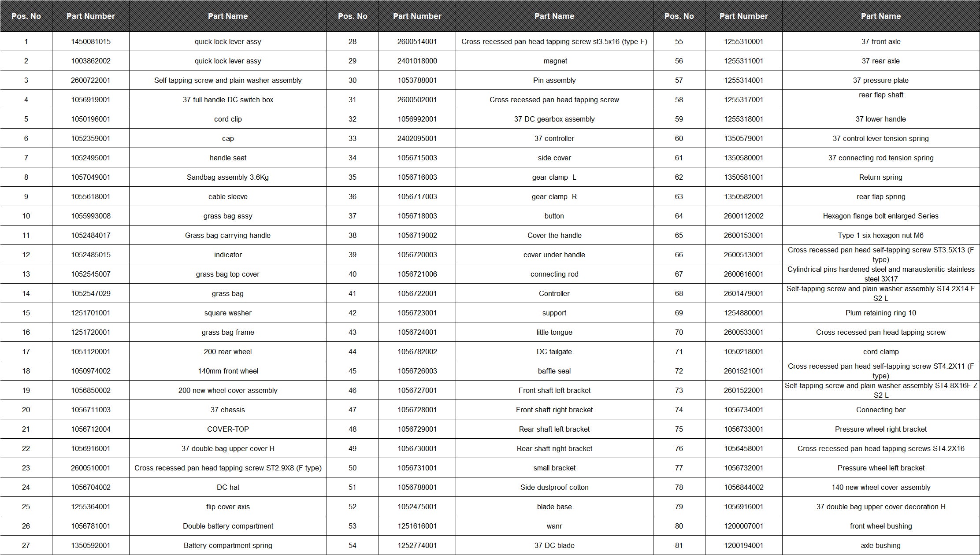
Task: Click the '37 DC gearbox assembly' cell
Action: pyautogui.click(x=554, y=119)
